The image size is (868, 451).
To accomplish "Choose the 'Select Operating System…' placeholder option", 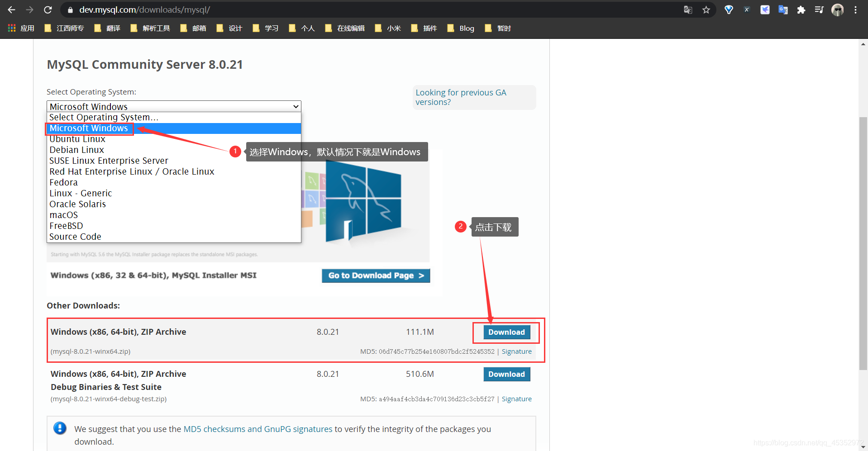I will (x=174, y=117).
